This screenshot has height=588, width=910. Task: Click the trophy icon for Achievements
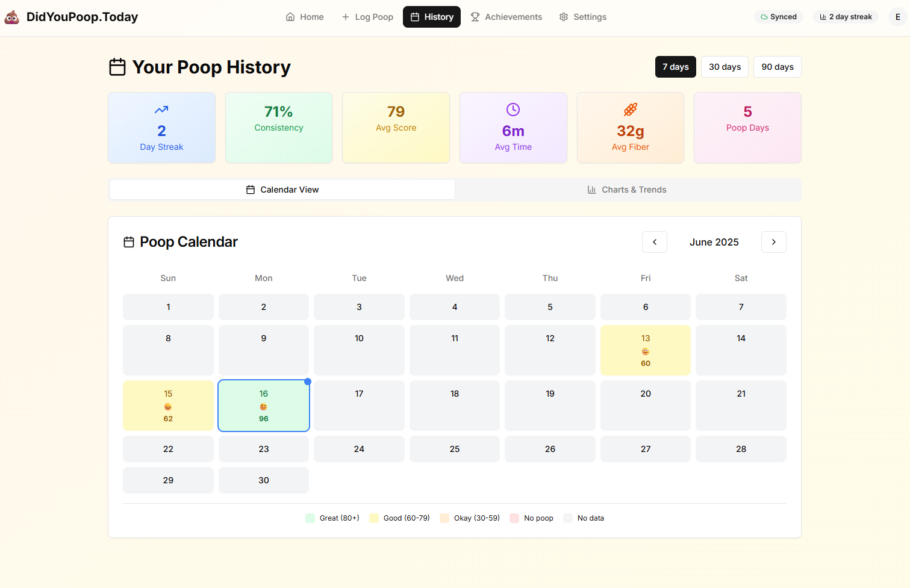tap(474, 17)
